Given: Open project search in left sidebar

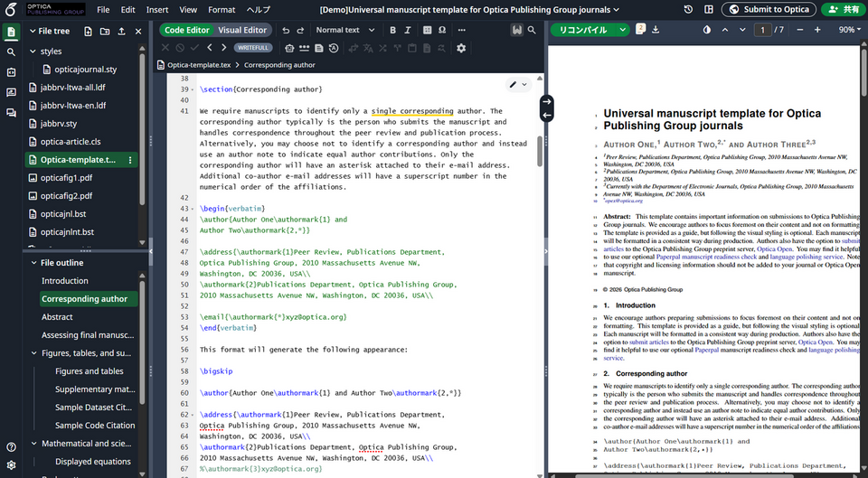Looking at the screenshot, I should click(11, 52).
